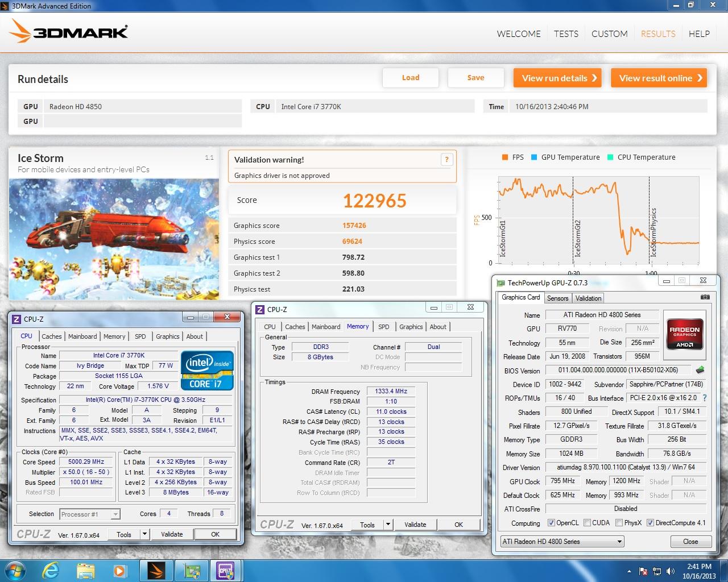
Task: Toggle the CUDA checkbox in GPU-Z
Action: tap(587, 523)
